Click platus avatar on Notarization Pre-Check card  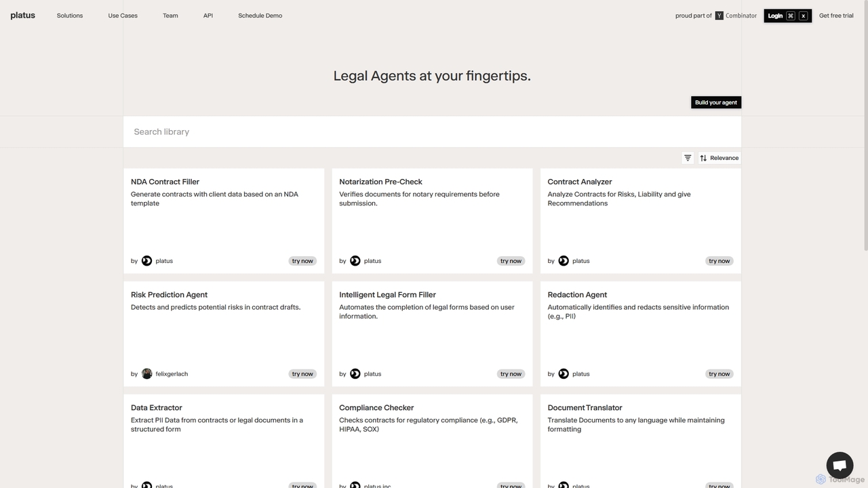[355, 261]
